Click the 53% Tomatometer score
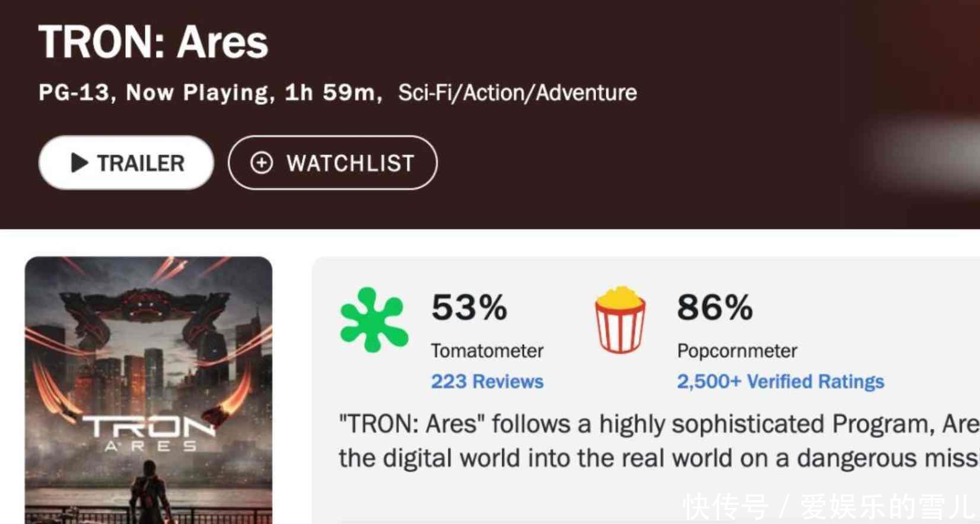Viewport: 980px width, 524px height. pos(469,307)
